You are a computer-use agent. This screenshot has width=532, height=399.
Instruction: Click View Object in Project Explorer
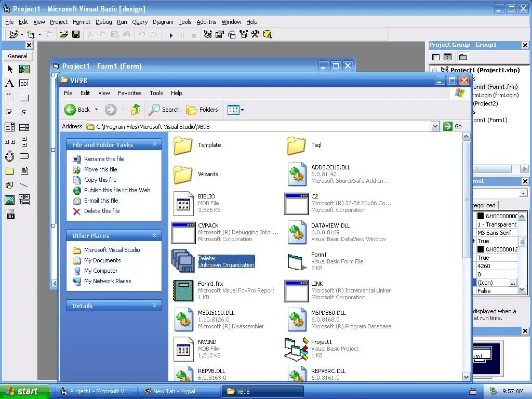coord(447,57)
